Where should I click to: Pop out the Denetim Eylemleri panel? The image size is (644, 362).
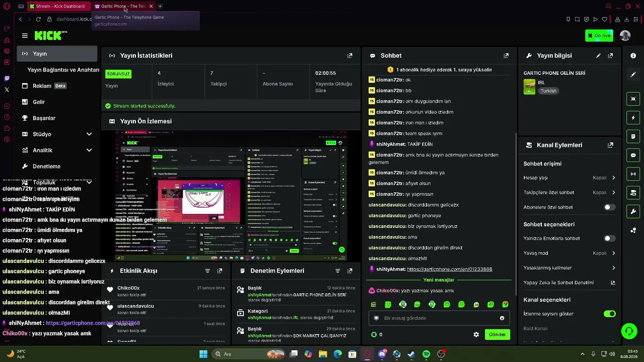(x=350, y=271)
